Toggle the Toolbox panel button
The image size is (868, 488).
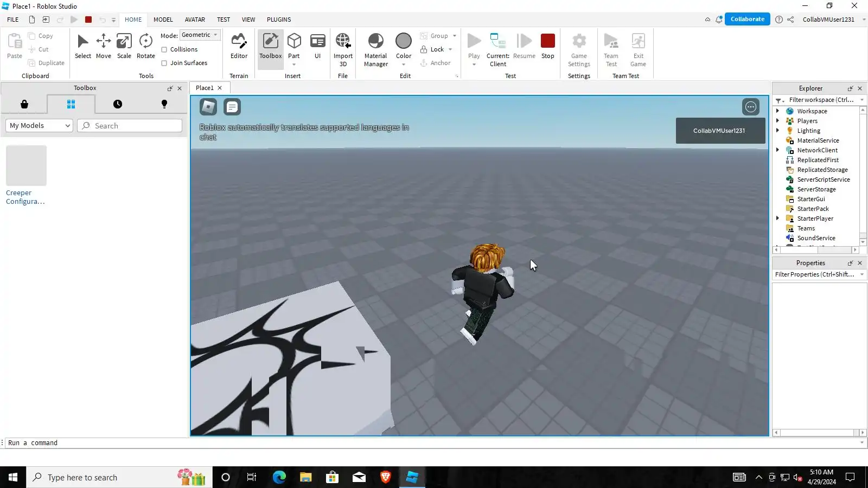[x=270, y=49]
